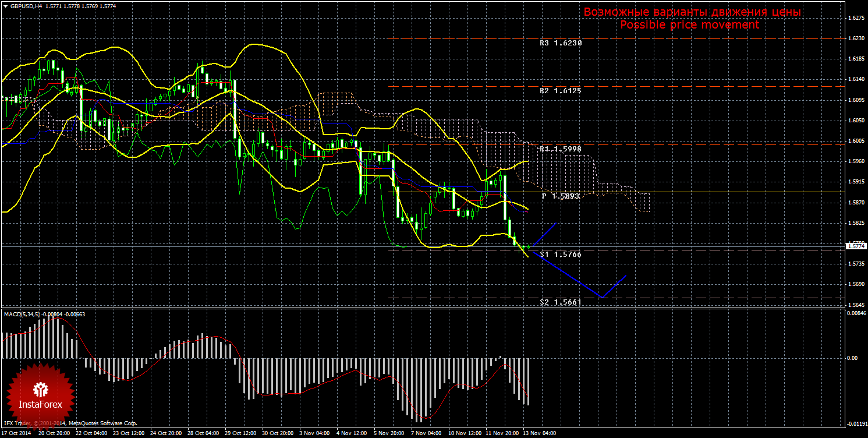The image size is (868, 438).
Task: Select the 'Possible price movement' red text
Action: click(689, 25)
